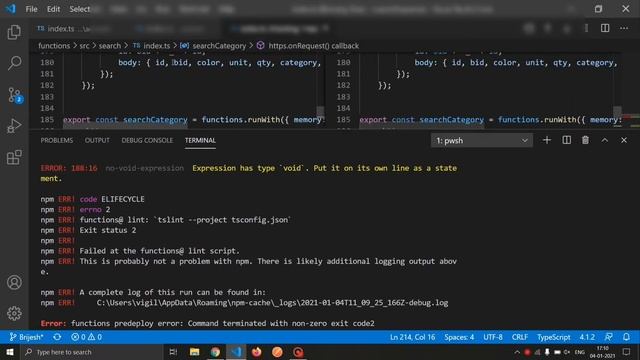Switch to the Debug Console tab
Screen dimensions: 640x360
(x=147, y=140)
